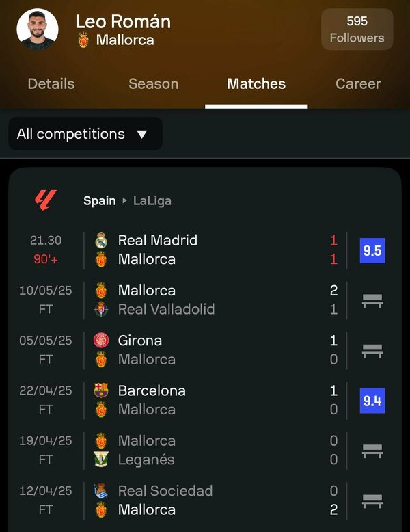Click the Real Madrid crest icon
Viewport: 410px width, 532px height.
click(x=101, y=241)
